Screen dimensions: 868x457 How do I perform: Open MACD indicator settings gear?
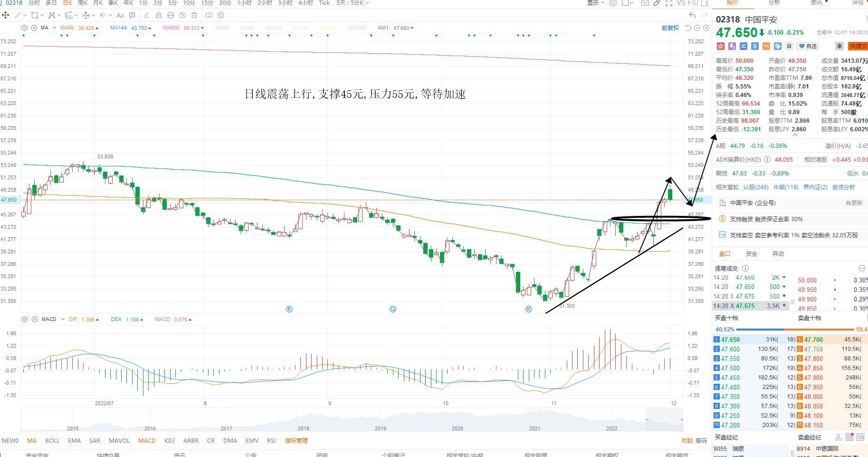click(24, 320)
